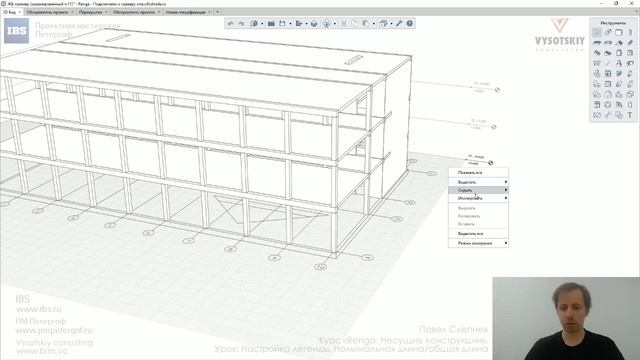Pick the rectangular Wall tool in the Инструменты panel

619,32
